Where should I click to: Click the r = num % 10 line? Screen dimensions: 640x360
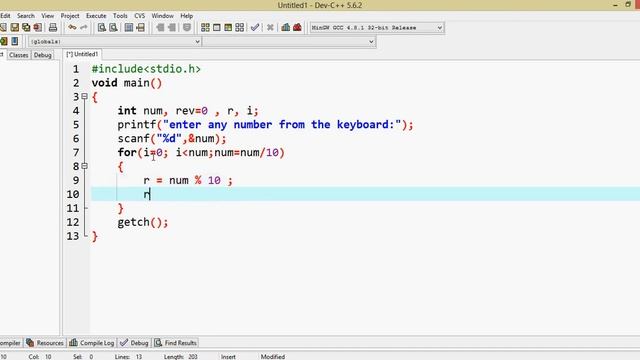[x=188, y=180]
